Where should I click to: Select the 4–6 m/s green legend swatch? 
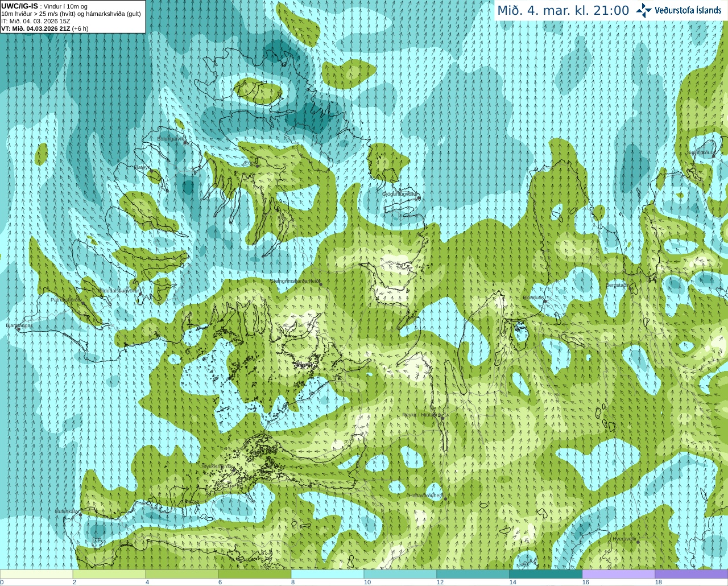tap(182, 574)
